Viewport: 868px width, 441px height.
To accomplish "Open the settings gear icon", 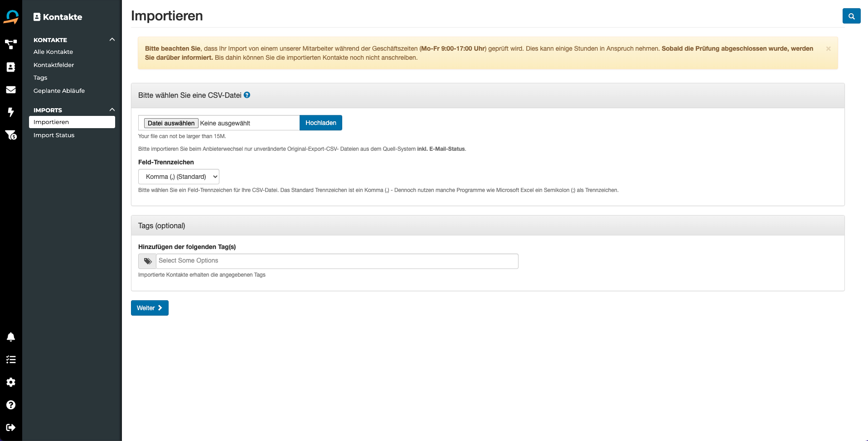I will pos(11,382).
